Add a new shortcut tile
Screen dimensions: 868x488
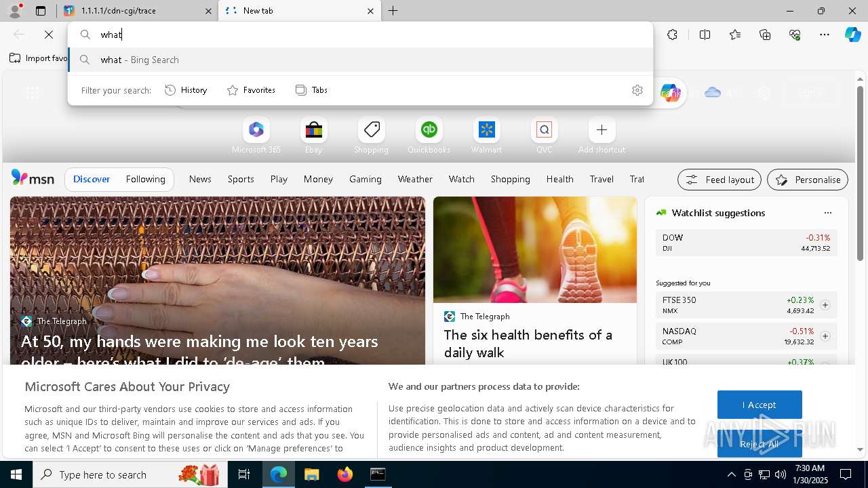601,136
